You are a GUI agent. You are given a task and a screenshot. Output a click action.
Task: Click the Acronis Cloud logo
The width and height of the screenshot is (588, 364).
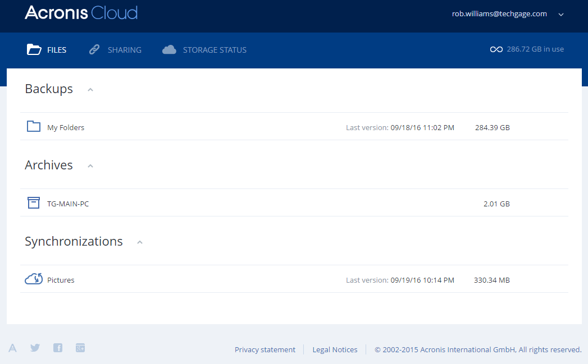click(x=81, y=13)
